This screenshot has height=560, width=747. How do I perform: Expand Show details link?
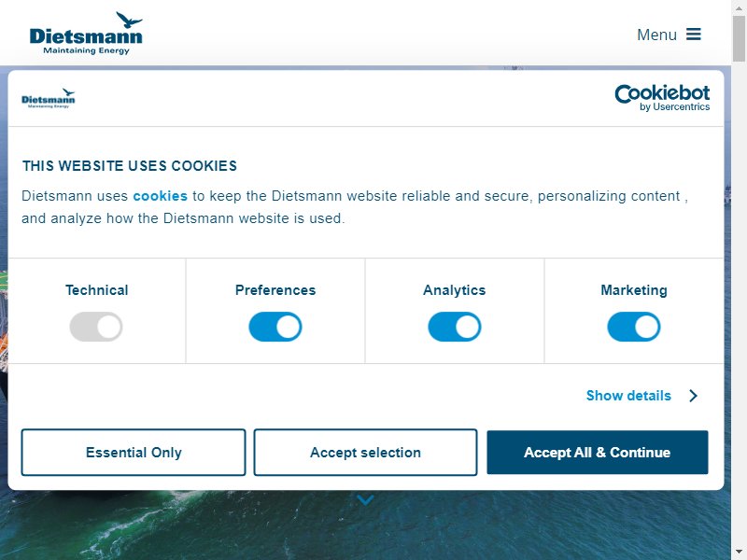tap(628, 395)
